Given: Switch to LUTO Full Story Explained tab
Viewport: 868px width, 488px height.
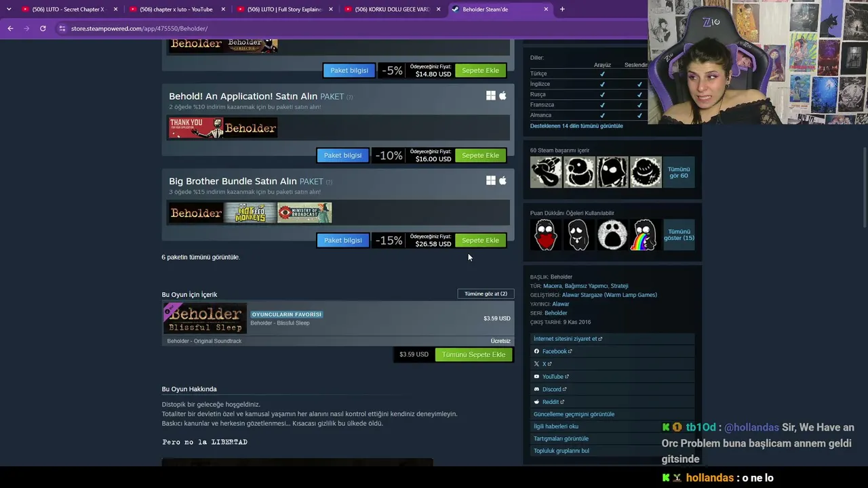Looking at the screenshot, I should (283, 9).
